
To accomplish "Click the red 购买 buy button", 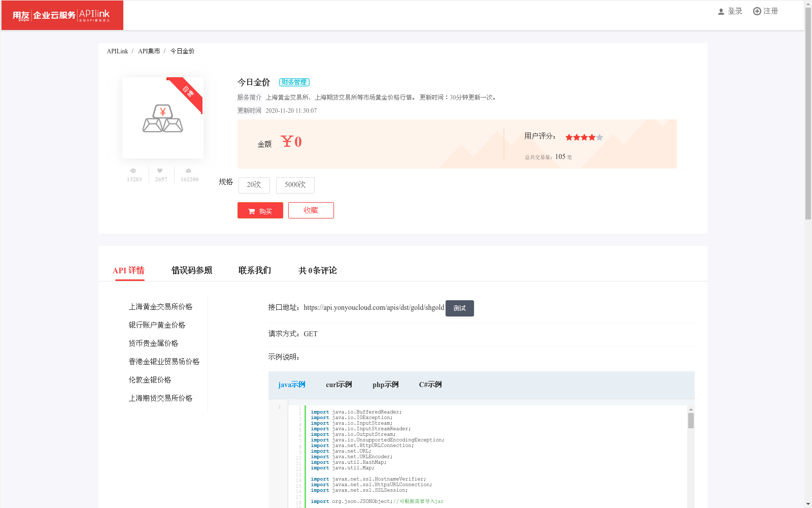I will point(260,210).
